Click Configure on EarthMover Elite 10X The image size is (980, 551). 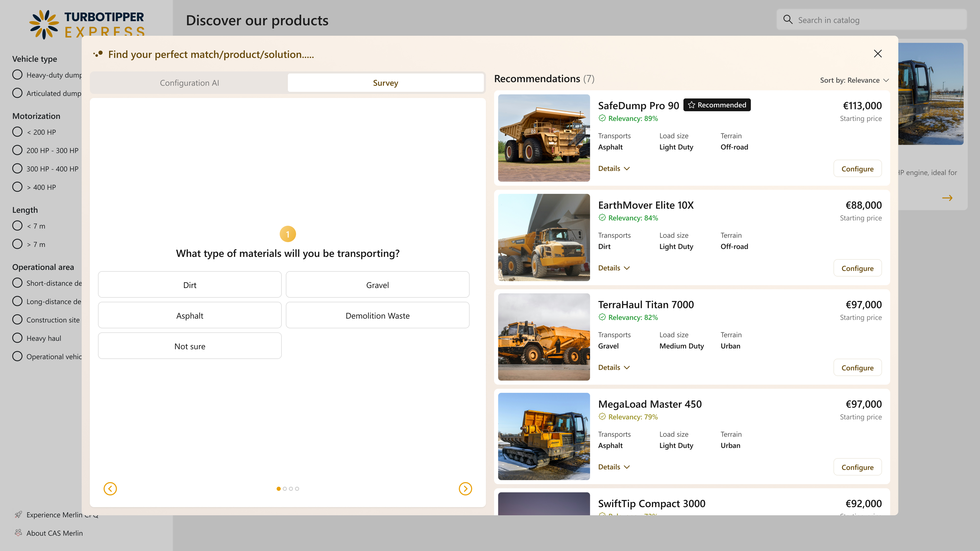click(x=857, y=268)
